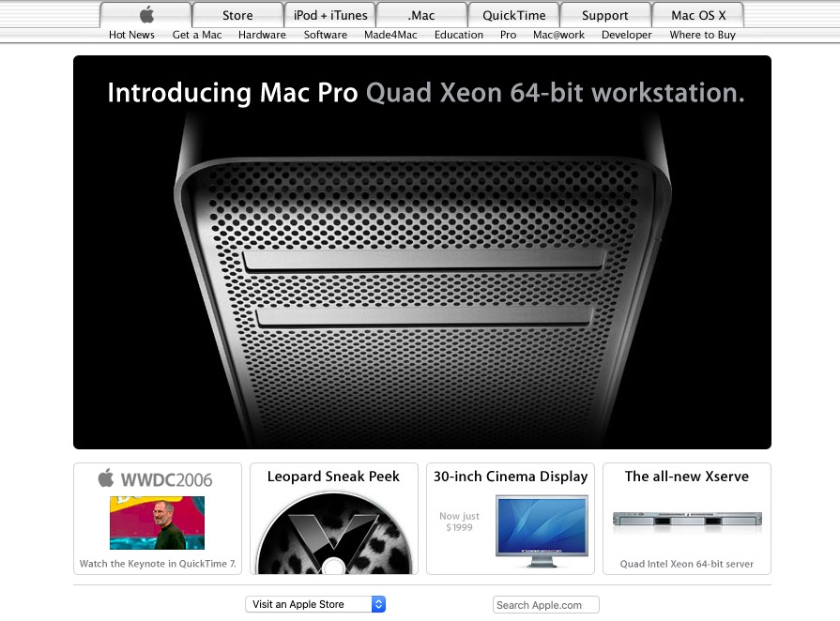Go to Hardware subnav link
This screenshot has height=621, width=840.
[262, 35]
